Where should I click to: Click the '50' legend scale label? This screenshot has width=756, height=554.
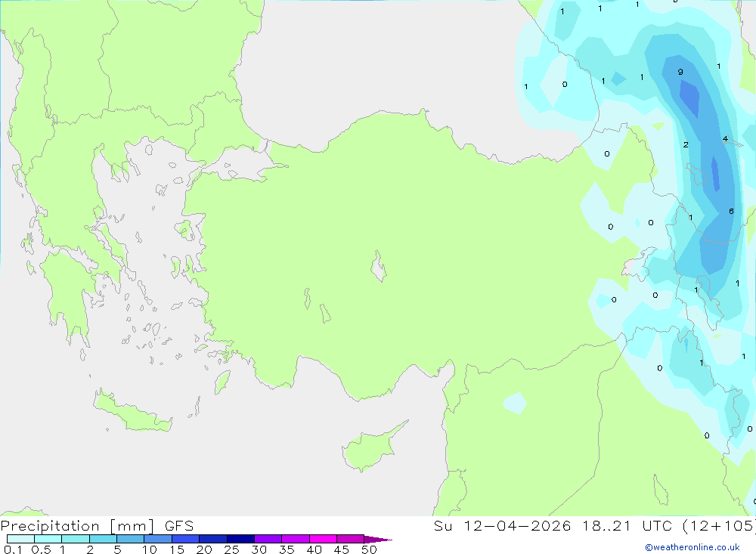coord(370,549)
